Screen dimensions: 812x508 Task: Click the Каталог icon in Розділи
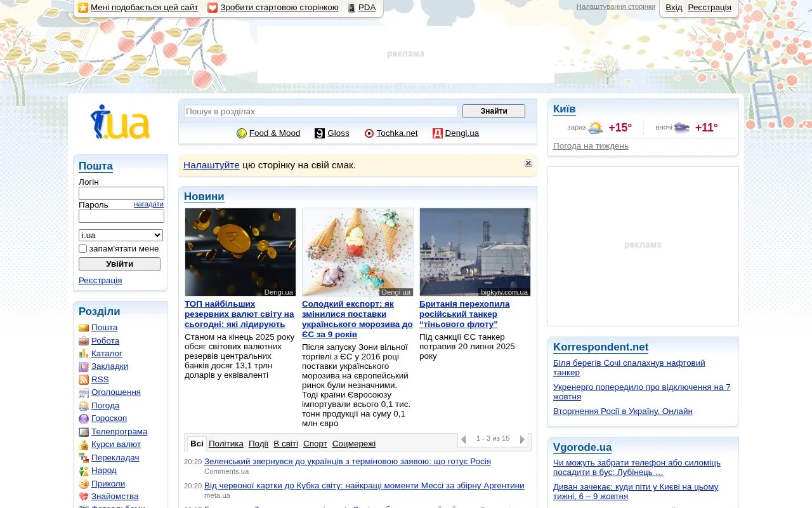(84, 354)
